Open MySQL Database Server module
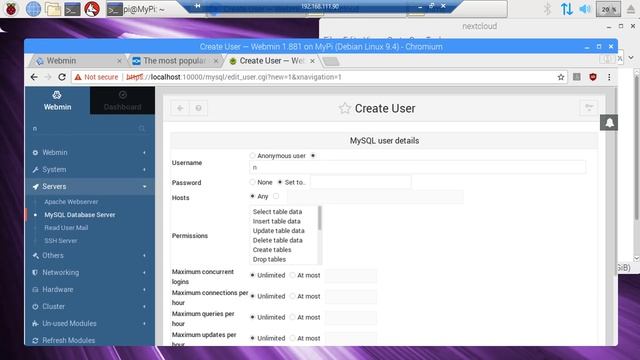Viewport: 640px width, 360px height. [x=80, y=215]
